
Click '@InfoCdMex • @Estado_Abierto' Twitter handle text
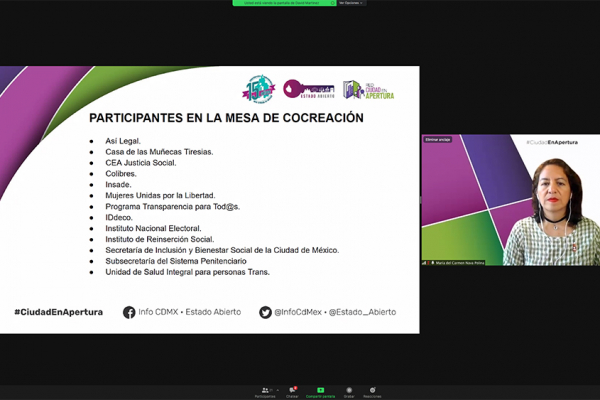click(335, 312)
